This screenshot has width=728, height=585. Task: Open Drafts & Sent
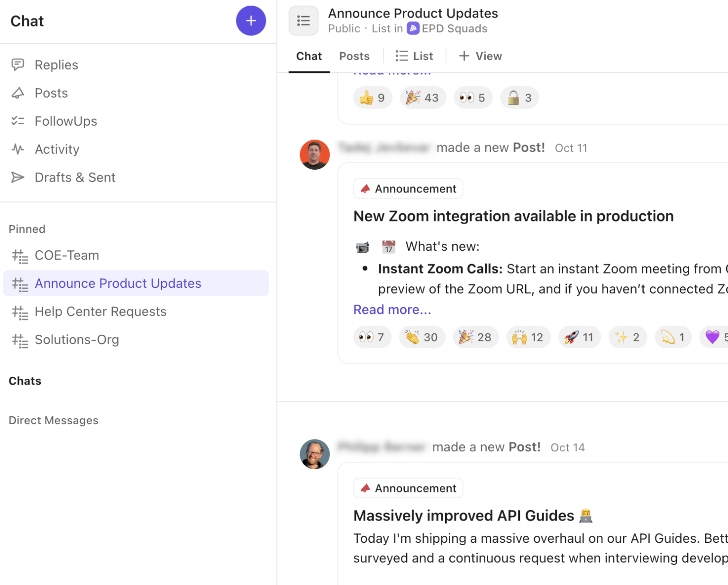click(x=75, y=177)
